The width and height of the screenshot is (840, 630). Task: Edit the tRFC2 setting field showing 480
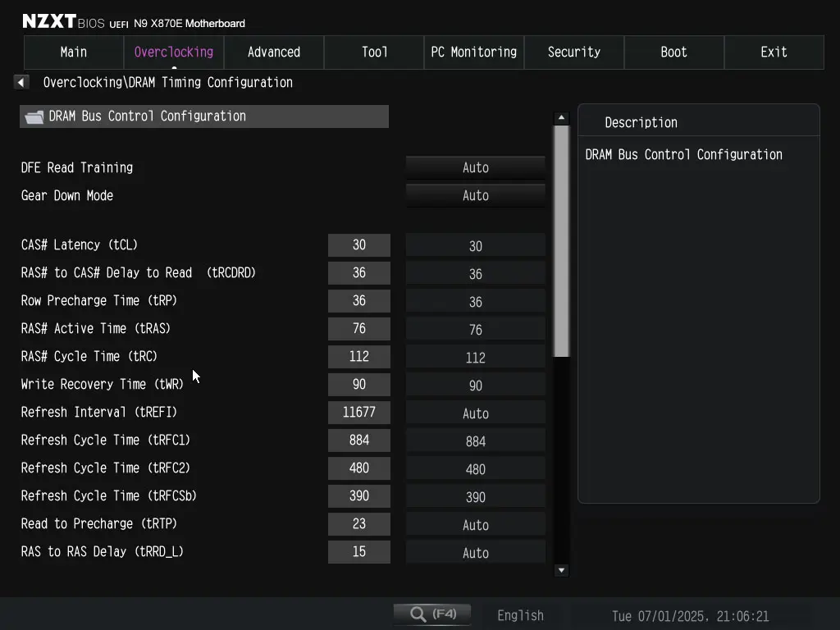(x=476, y=468)
